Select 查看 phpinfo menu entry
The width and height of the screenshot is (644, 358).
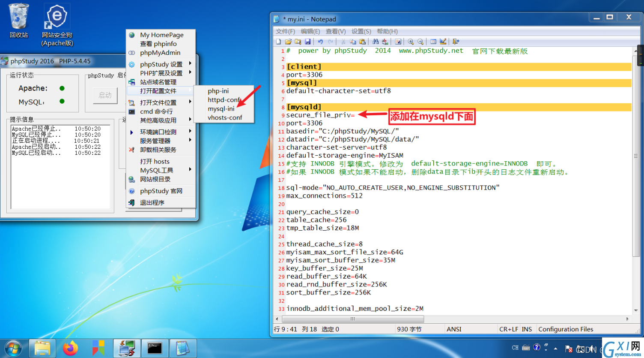point(161,44)
